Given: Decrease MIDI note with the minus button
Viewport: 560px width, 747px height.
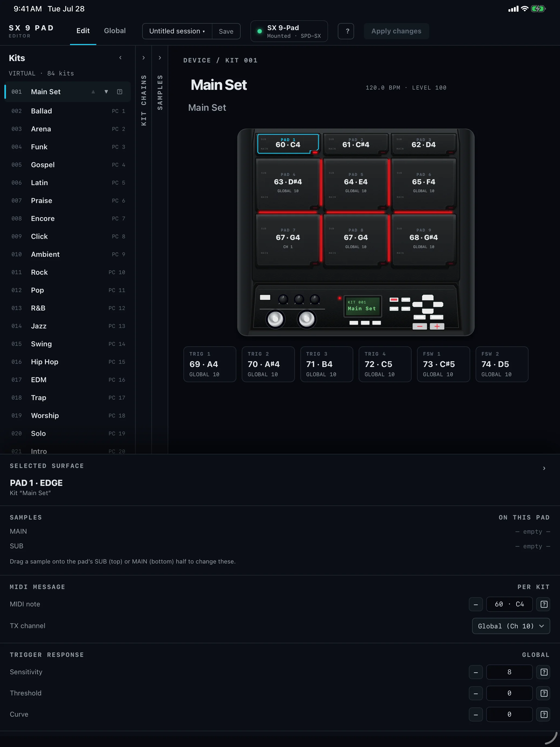Looking at the screenshot, I should coord(476,604).
